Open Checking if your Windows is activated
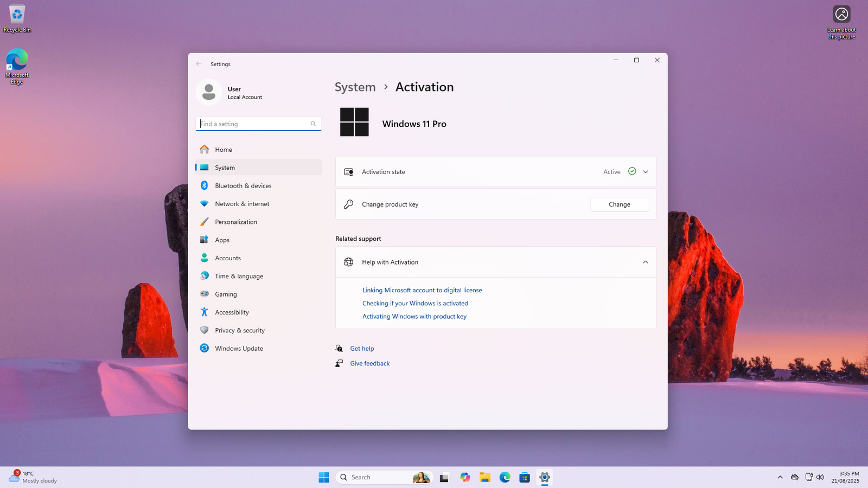This screenshot has height=488, width=868. click(x=415, y=303)
